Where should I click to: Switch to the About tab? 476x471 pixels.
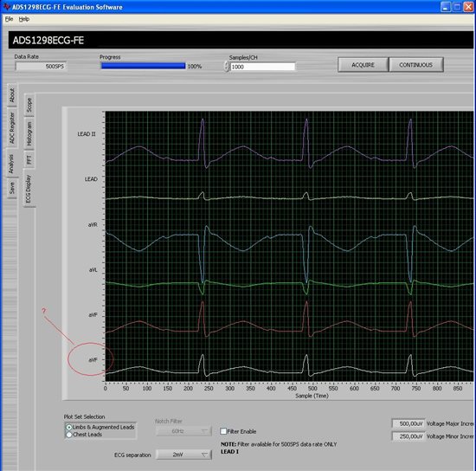tap(12, 95)
